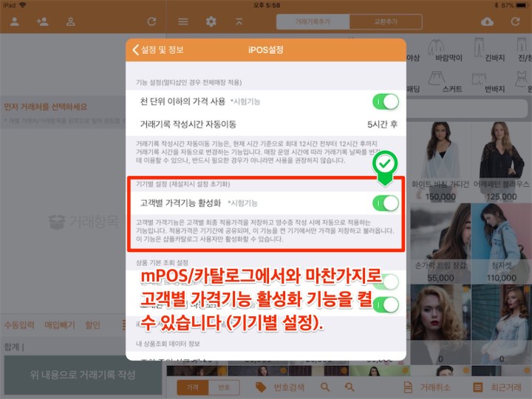Select the 바람막이 clothing category icon
This screenshot has height=399, width=532.
[436, 47]
